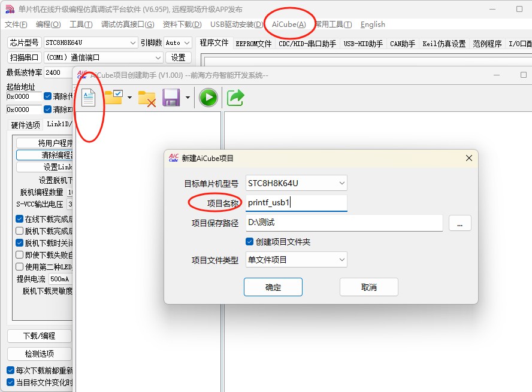532x392 pixels.
Task: Expand the save icon dropdown arrow
Action: [188, 98]
